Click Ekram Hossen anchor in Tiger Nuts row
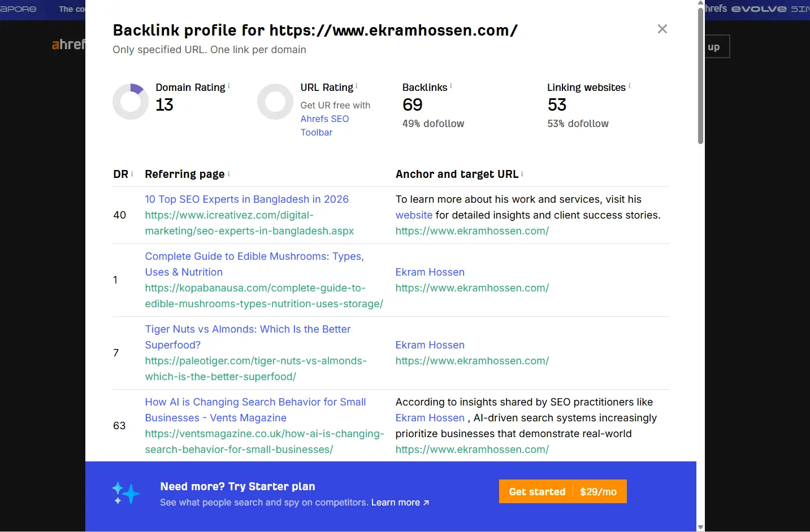The width and height of the screenshot is (810, 532). point(430,345)
